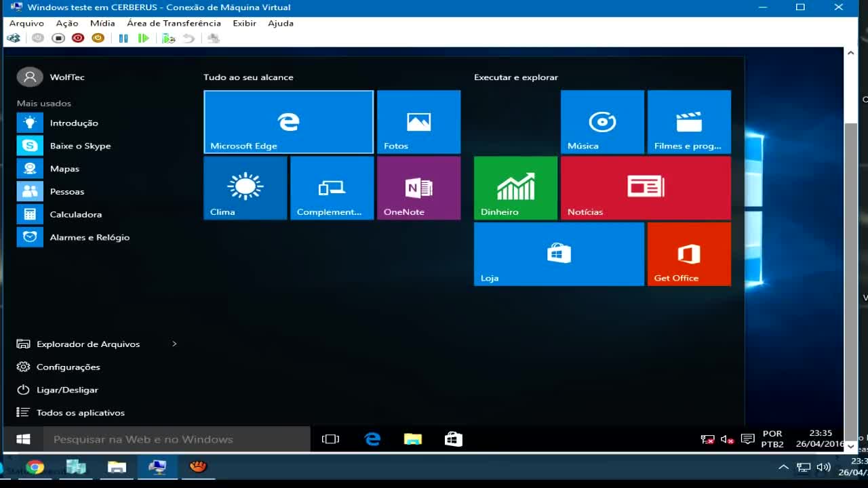Image resolution: width=868 pixels, height=488 pixels.
Task: Click Executar e explorar group title
Action: pos(516,77)
